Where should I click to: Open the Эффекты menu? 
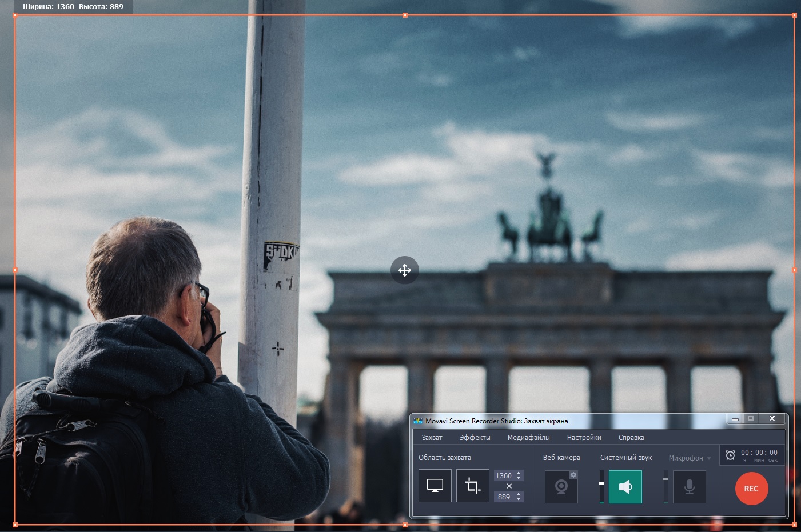point(474,438)
